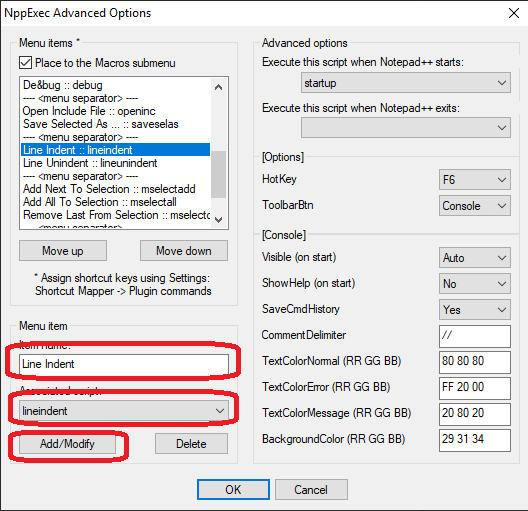Click the Item name Line Indent field
The height and width of the screenshot is (511, 528).
[x=124, y=364]
